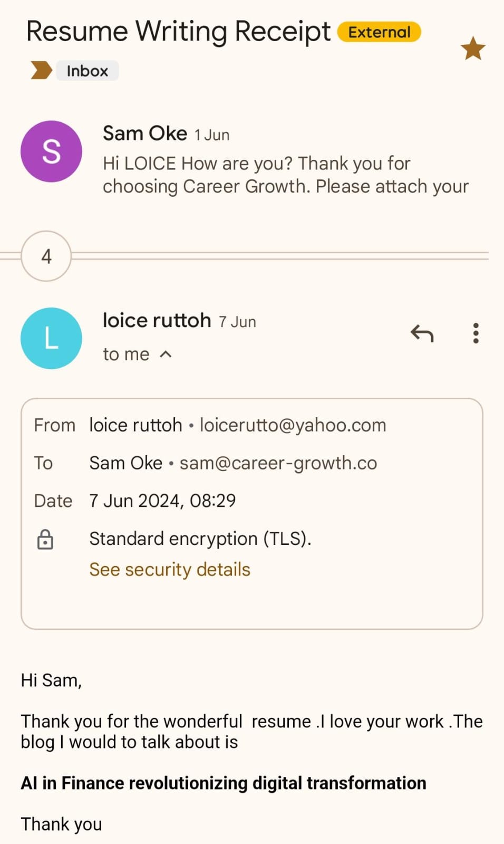The width and height of the screenshot is (504, 844).
Task: Click the yellow External badge
Action: 379,32
